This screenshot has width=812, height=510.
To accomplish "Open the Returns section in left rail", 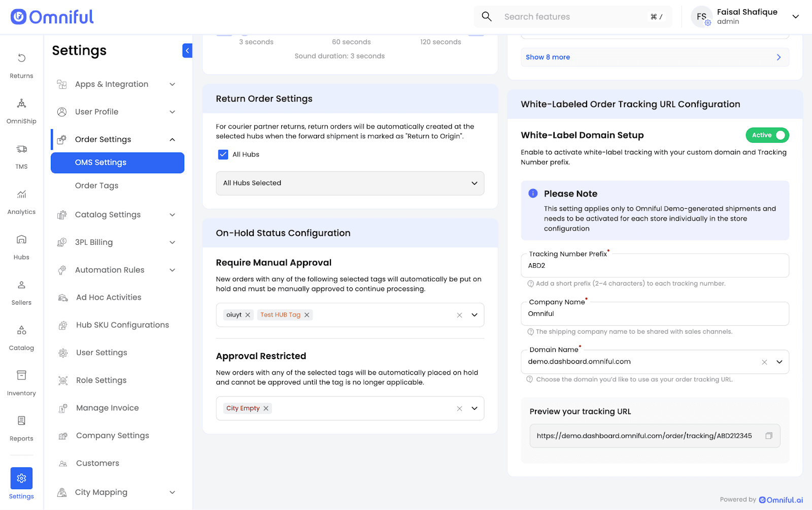I will click(21, 66).
